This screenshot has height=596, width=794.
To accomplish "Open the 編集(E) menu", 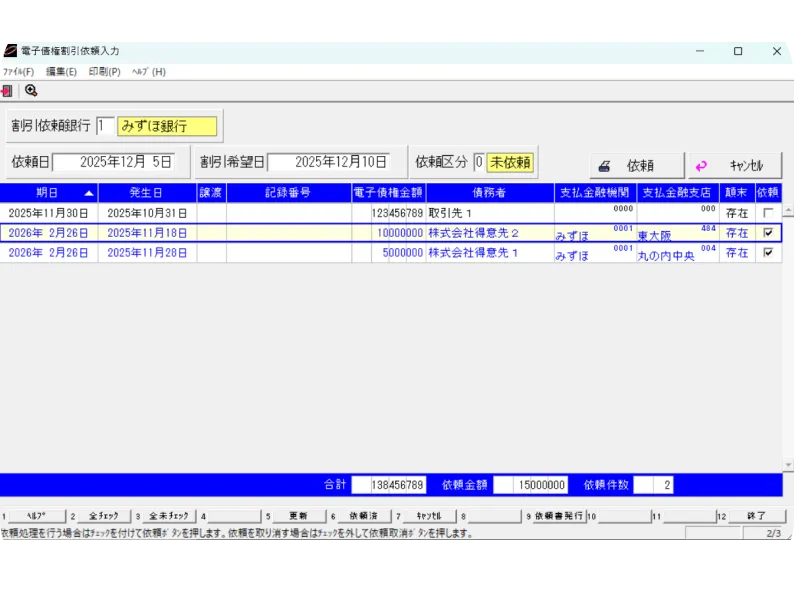I will 61,72.
